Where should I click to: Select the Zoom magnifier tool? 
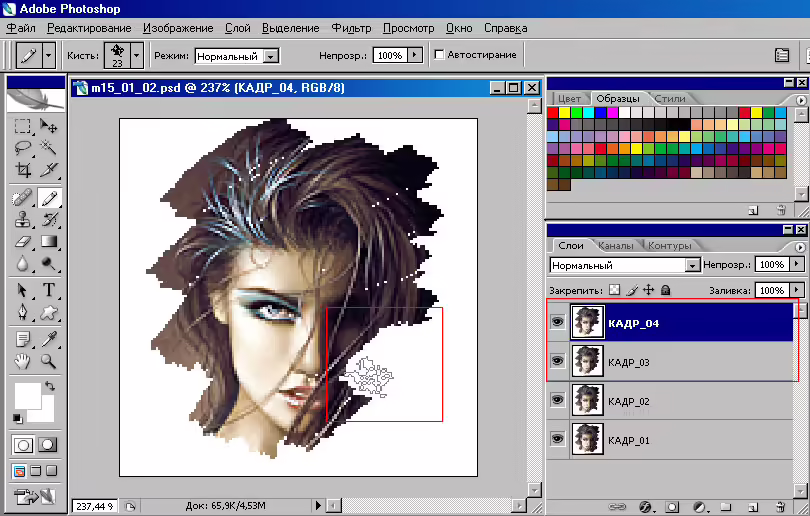(49, 361)
